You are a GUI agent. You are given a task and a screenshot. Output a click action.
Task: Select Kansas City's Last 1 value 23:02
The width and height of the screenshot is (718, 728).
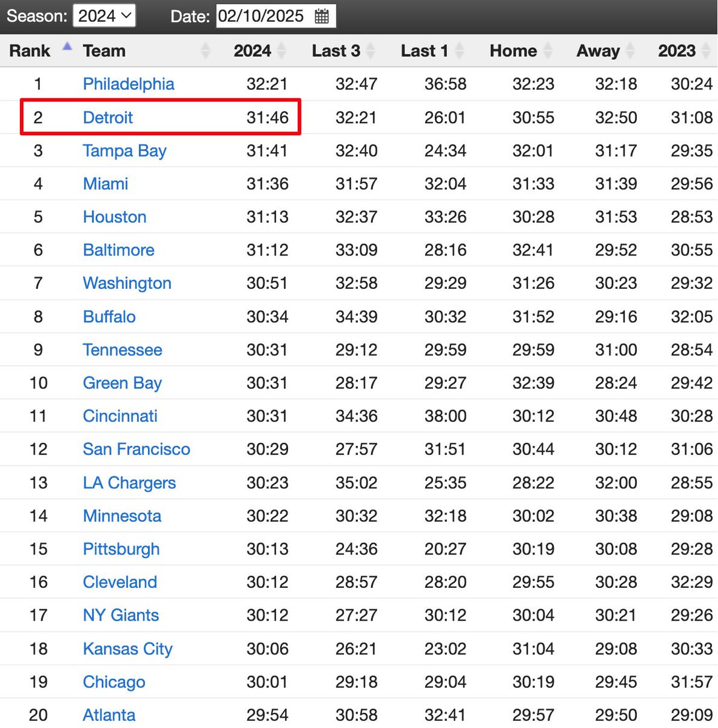coord(445,649)
